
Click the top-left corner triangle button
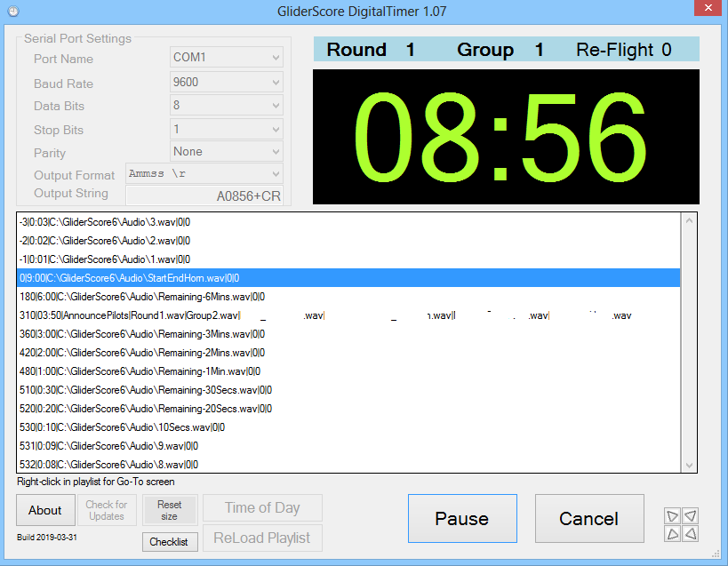click(x=672, y=516)
